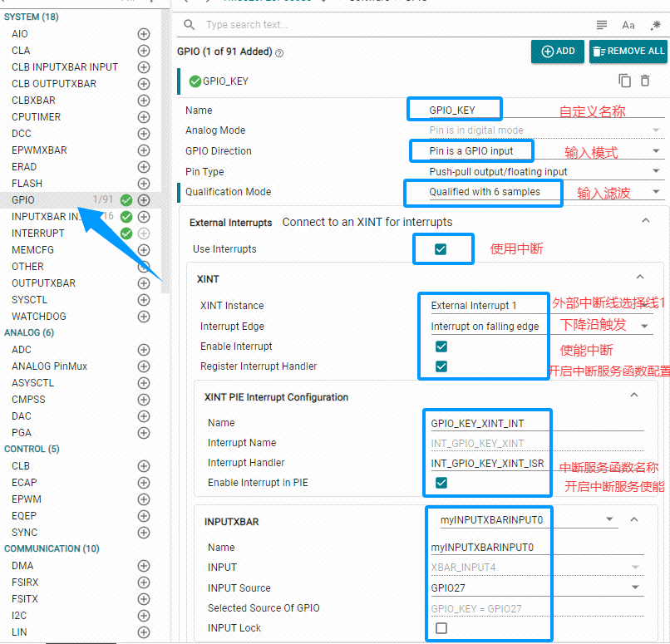Delete GPIO_KEY using the trash icon
The height and width of the screenshot is (644, 670).
(x=645, y=81)
